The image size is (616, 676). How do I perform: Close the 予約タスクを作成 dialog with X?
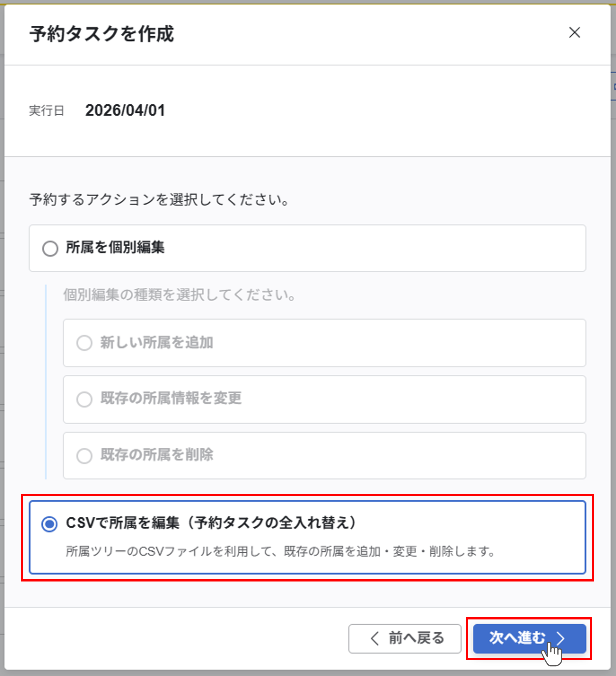574,33
